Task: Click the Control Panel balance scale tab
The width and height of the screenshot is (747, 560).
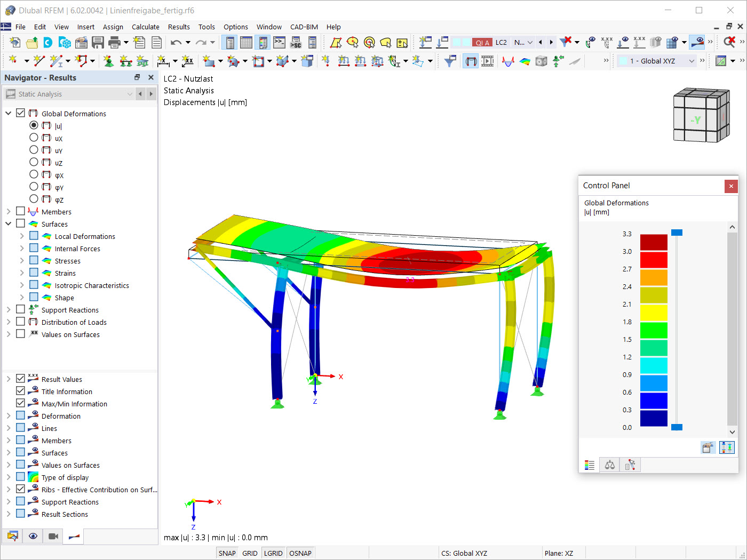Action: coord(609,465)
